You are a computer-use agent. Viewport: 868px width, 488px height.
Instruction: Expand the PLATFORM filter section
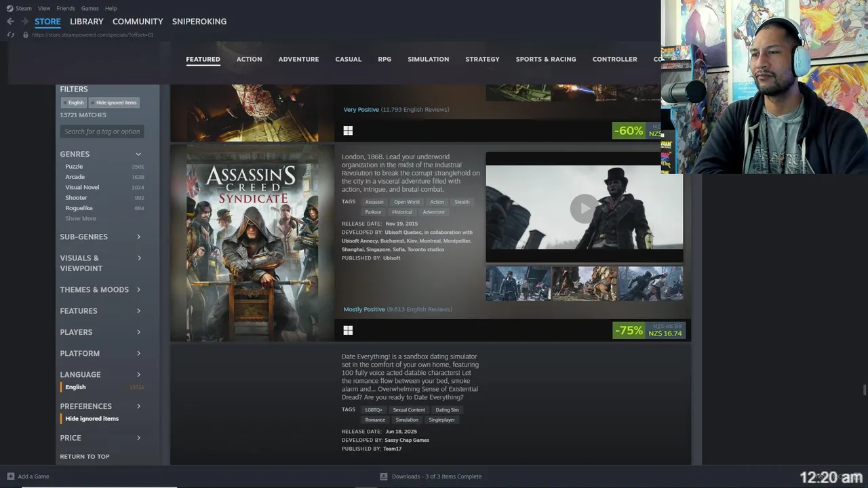tap(102, 353)
